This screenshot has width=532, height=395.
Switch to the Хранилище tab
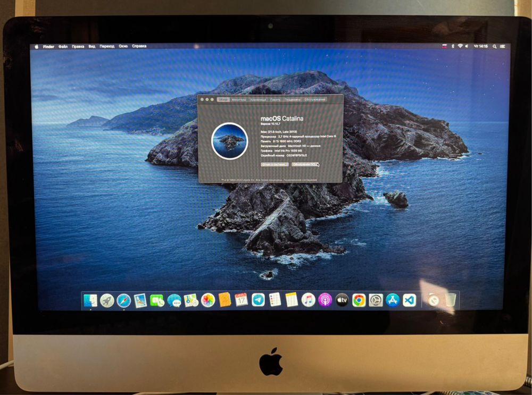click(x=258, y=100)
